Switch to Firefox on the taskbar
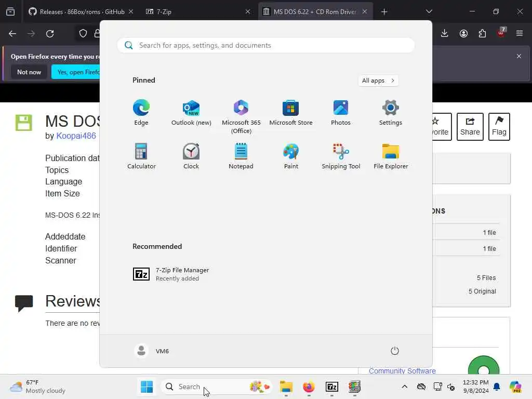Image resolution: width=532 pixels, height=399 pixels. [x=309, y=387]
